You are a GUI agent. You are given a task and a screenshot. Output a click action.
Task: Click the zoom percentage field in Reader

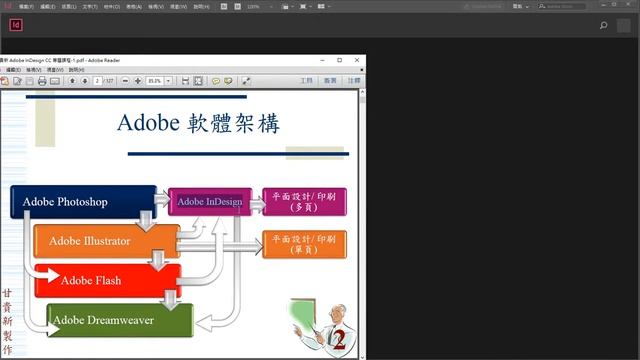pos(155,81)
